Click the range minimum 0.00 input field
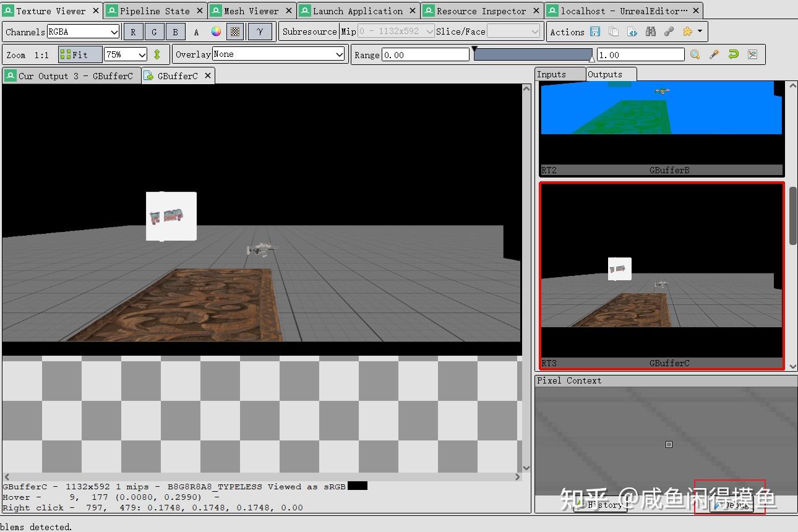Viewport: 798px width, 532px height. [x=425, y=54]
